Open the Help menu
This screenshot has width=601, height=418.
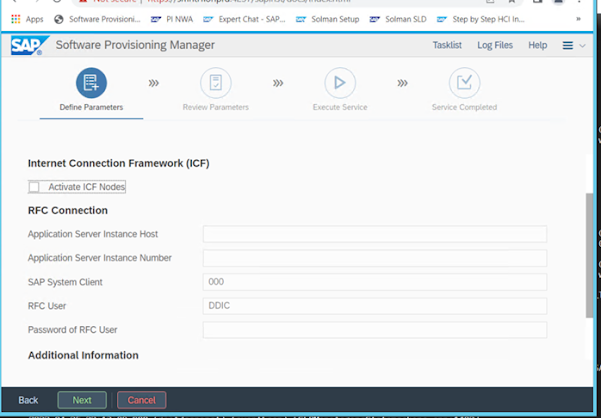tap(537, 45)
